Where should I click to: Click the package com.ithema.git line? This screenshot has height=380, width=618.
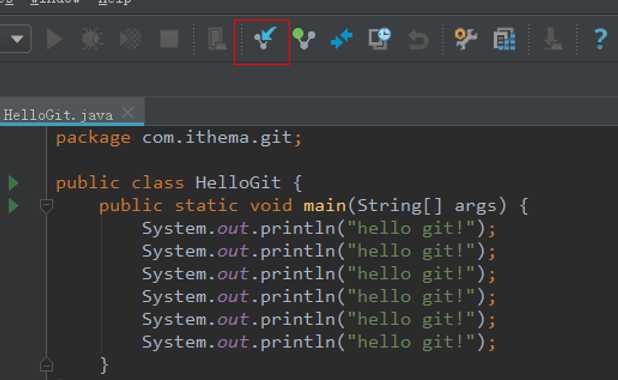[x=179, y=138]
